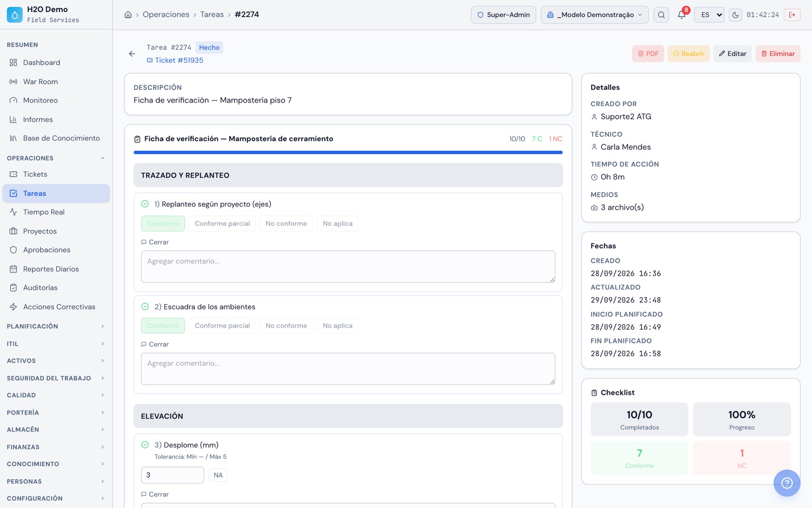Click green check icon on Replanteo item

click(145, 204)
